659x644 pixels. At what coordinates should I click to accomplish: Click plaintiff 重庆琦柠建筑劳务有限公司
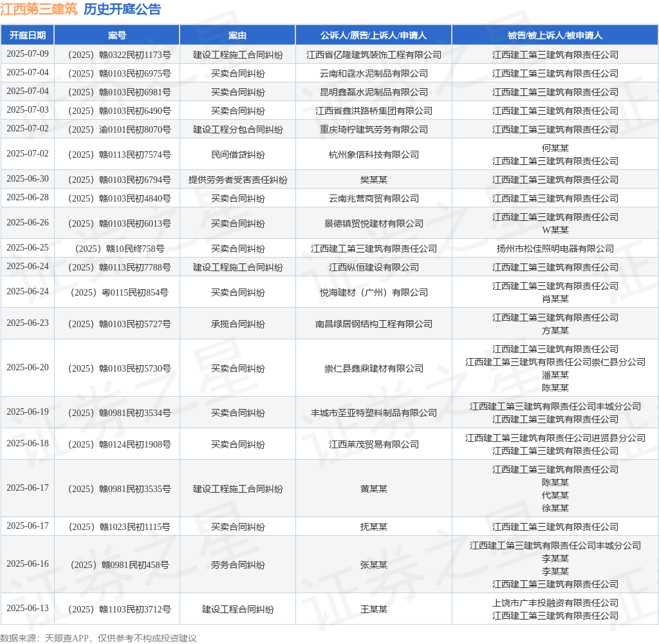tap(374, 129)
